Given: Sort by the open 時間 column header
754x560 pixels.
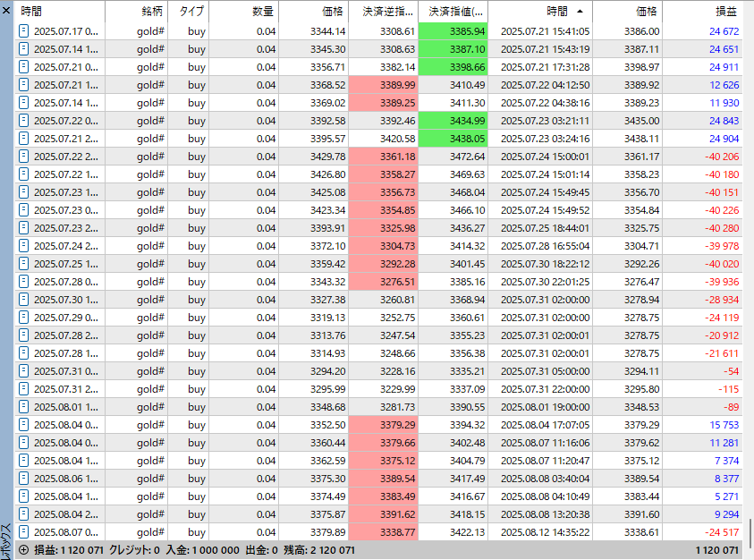Looking at the screenshot, I should coord(60,11).
